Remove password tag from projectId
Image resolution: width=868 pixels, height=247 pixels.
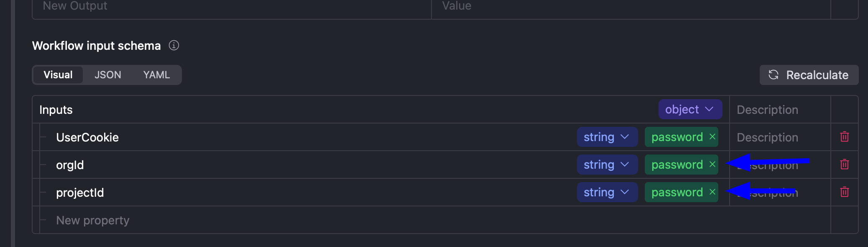click(x=712, y=192)
